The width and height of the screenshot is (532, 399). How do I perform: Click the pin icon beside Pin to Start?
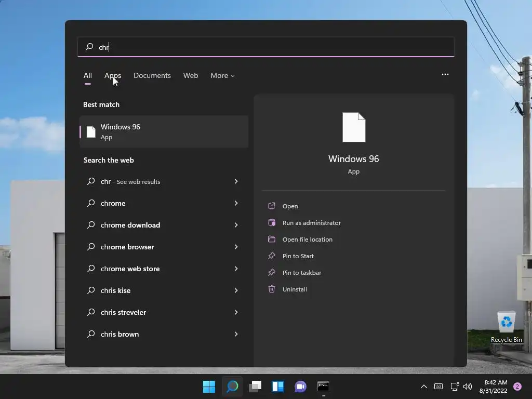[x=272, y=256]
